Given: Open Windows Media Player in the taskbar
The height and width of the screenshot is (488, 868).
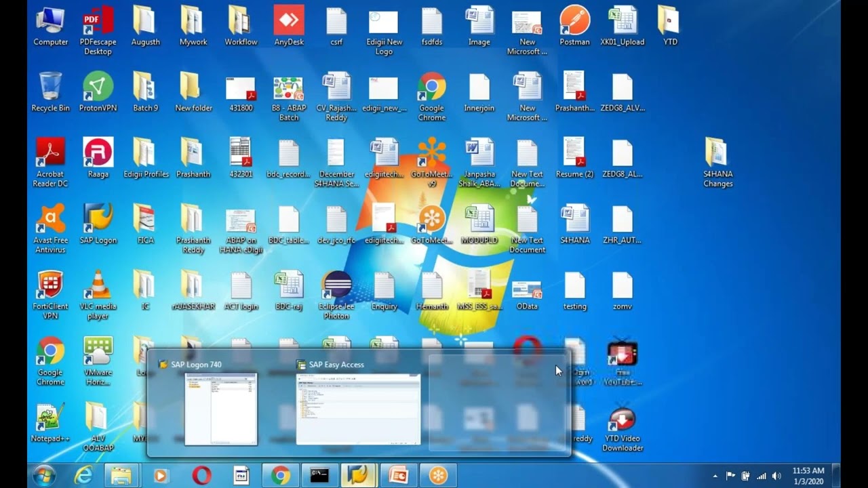Looking at the screenshot, I should point(161,476).
